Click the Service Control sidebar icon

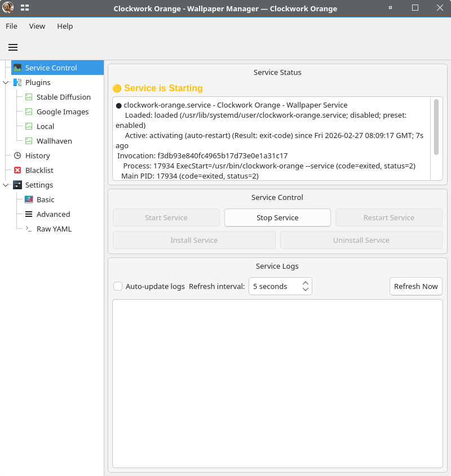pyautogui.click(x=17, y=68)
